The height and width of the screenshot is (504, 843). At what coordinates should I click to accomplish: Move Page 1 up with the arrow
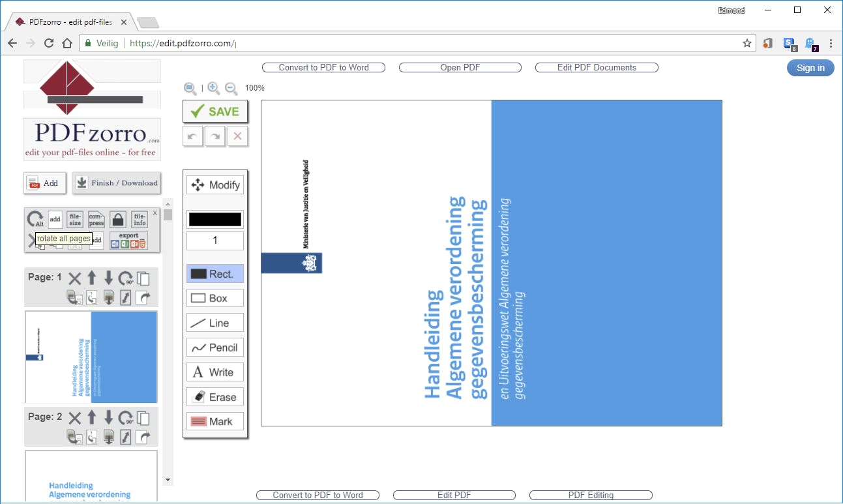(x=92, y=279)
